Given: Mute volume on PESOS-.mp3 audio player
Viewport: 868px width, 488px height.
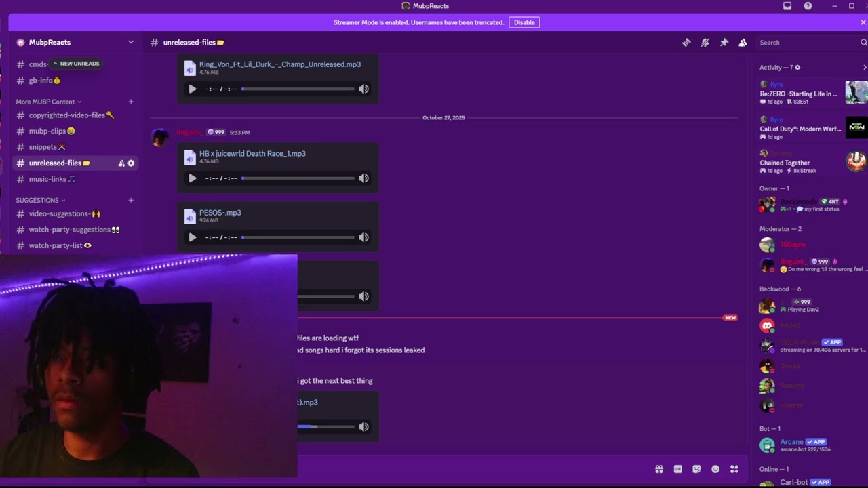Looking at the screenshot, I should [x=364, y=237].
